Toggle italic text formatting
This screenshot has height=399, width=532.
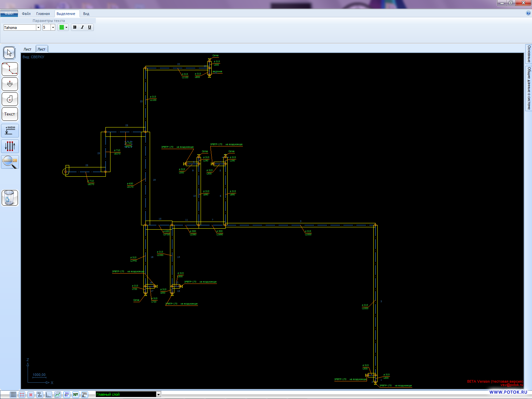click(x=82, y=27)
